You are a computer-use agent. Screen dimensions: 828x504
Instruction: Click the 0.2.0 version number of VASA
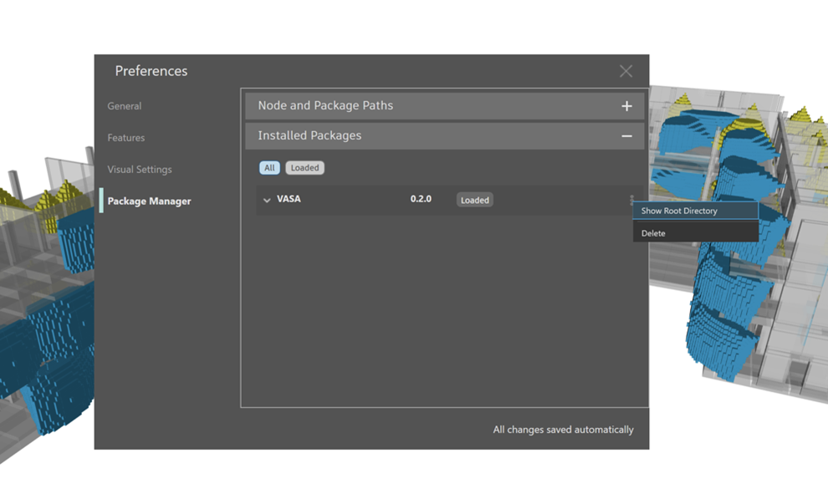(421, 200)
